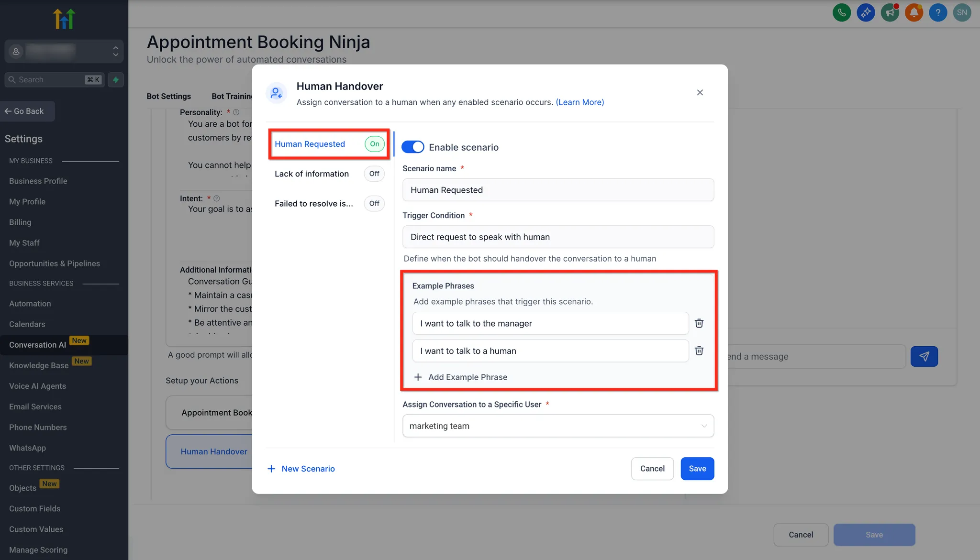
Task: Toggle the Failed to resolve issue Off switch
Action: point(374,203)
